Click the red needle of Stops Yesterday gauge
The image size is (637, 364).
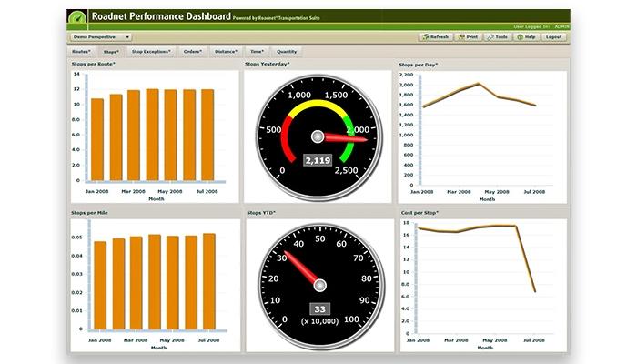point(345,138)
